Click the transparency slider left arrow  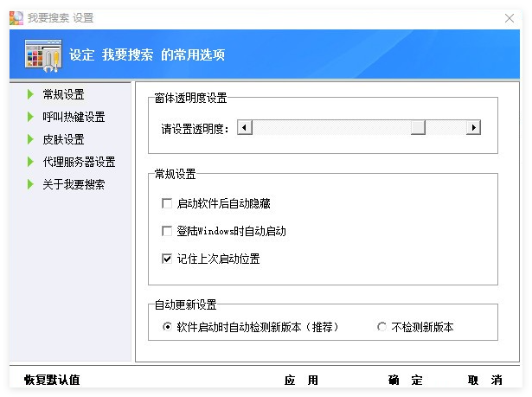(x=245, y=128)
